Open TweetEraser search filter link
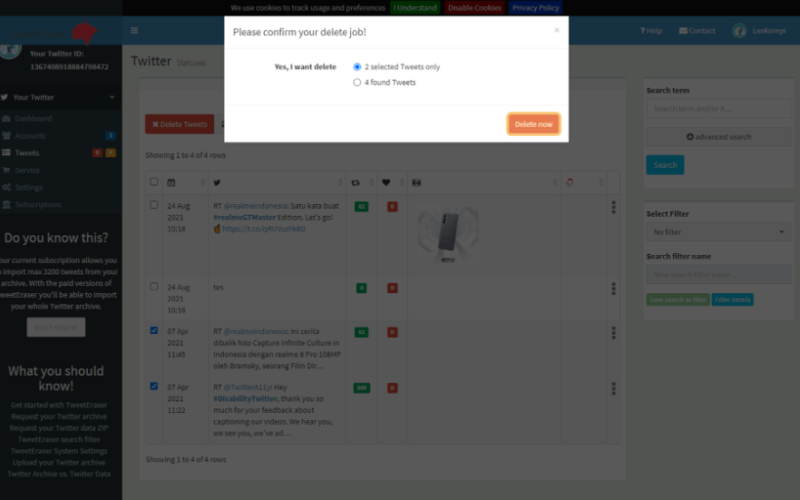Image resolution: width=800 pixels, height=500 pixels. (59, 439)
